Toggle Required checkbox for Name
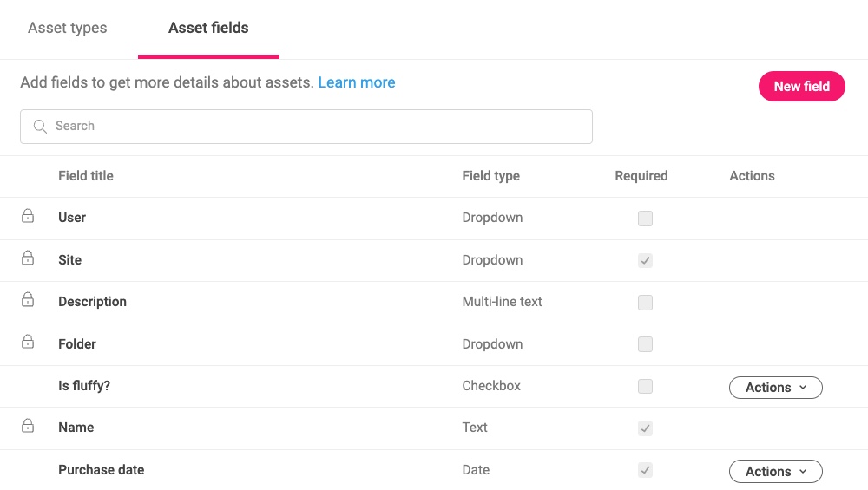This screenshot has height=490, width=868. 645,428
